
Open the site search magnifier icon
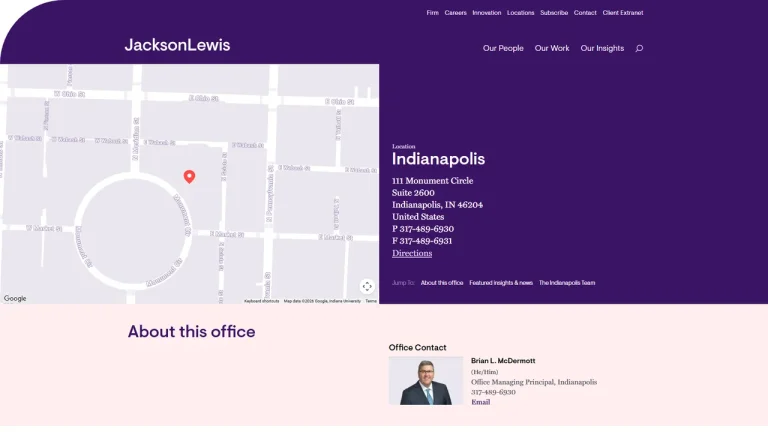[x=639, y=48]
